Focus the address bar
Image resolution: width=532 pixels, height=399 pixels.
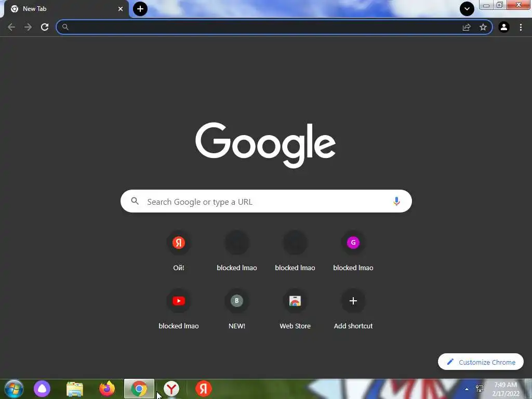point(274,27)
